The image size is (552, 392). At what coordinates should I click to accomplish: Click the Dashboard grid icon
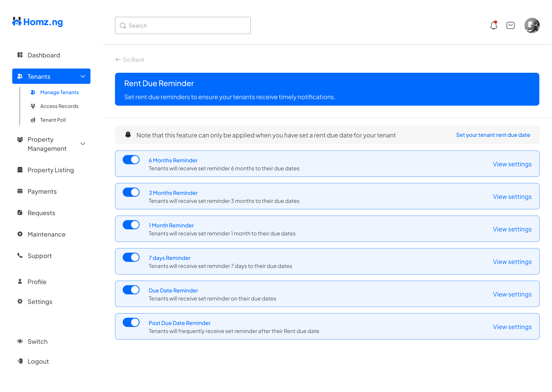click(x=20, y=55)
